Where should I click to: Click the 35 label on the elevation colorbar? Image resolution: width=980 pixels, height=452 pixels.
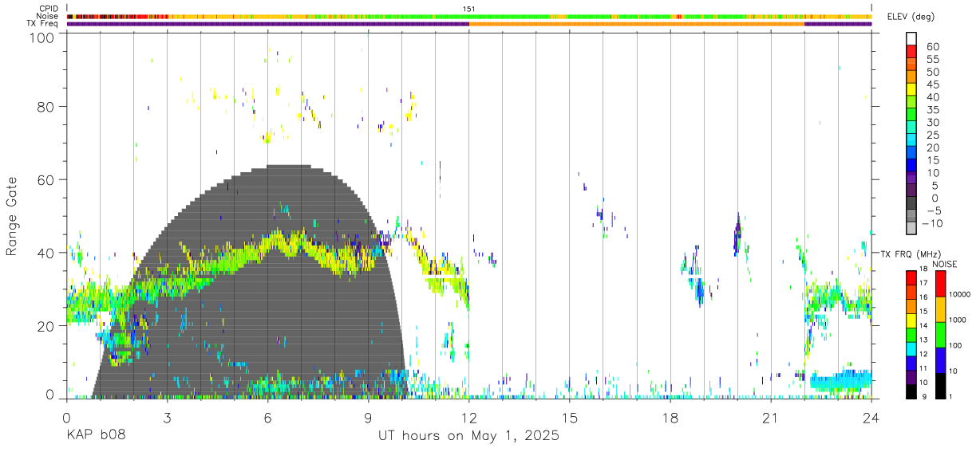coord(932,109)
